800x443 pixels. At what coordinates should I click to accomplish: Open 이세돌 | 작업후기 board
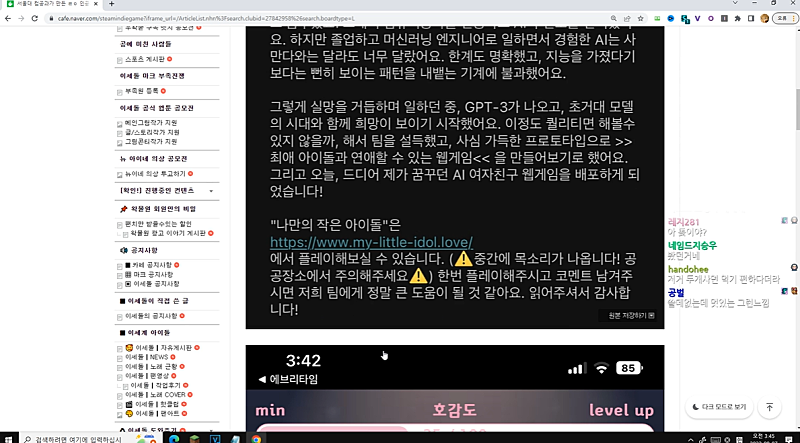coord(156,385)
